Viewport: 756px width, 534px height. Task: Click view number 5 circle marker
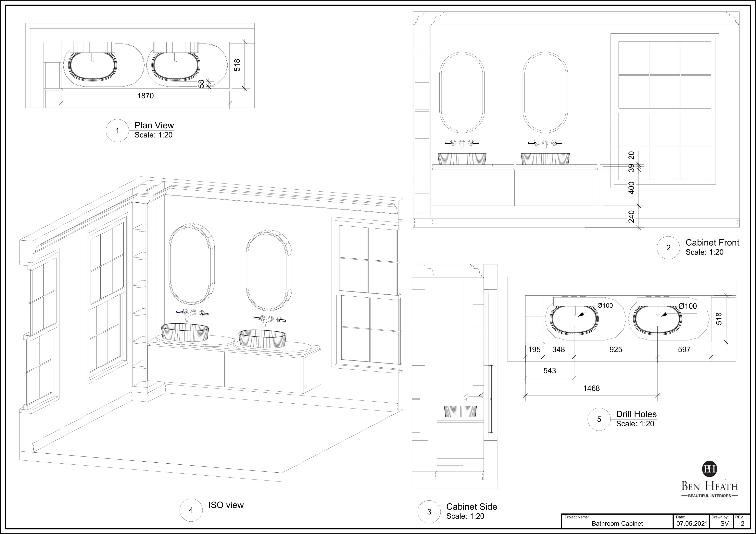pyautogui.click(x=599, y=419)
